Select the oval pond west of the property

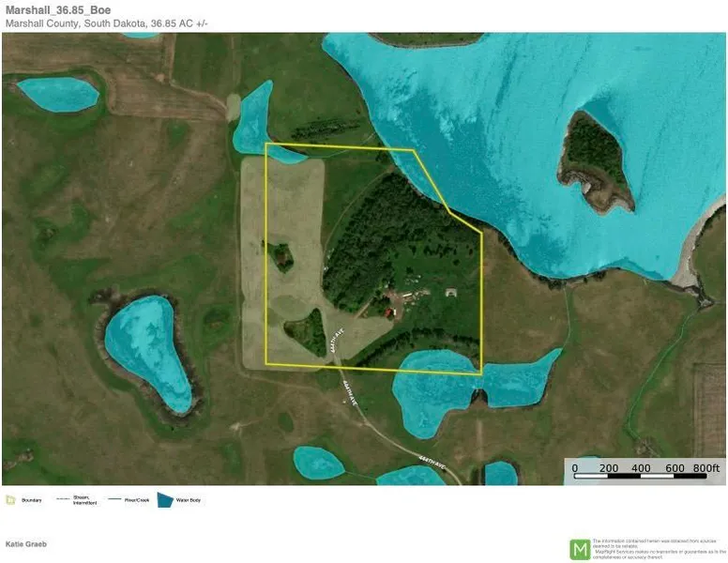[145, 345]
